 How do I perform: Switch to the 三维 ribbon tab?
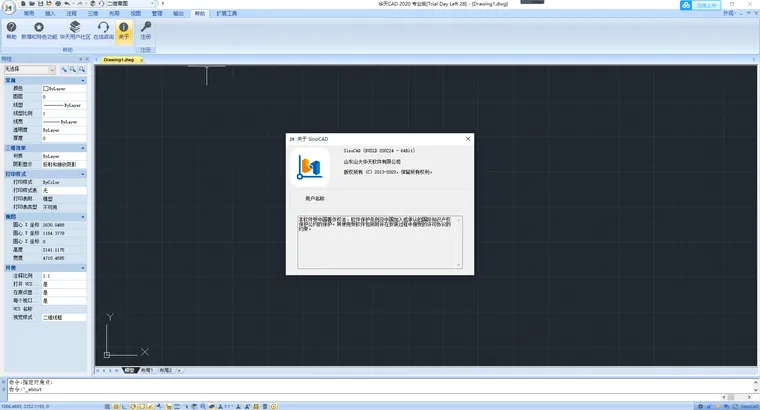tap(93, 14)
